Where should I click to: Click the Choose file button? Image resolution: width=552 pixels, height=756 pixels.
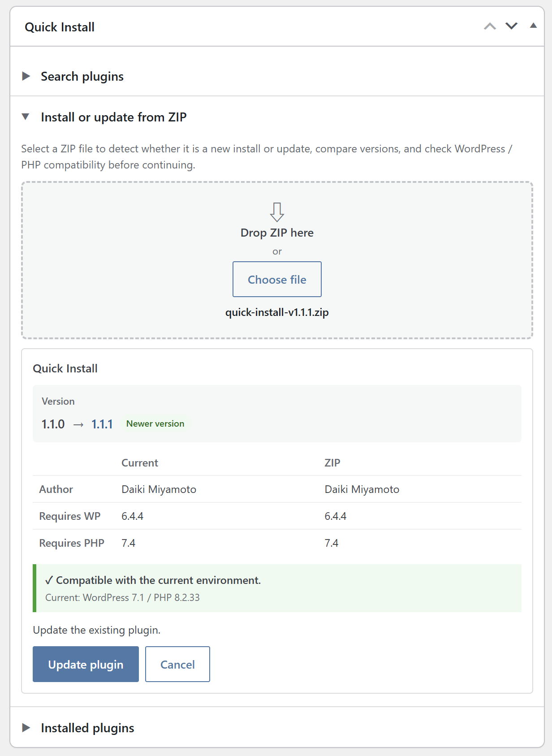tap(277, 279)
